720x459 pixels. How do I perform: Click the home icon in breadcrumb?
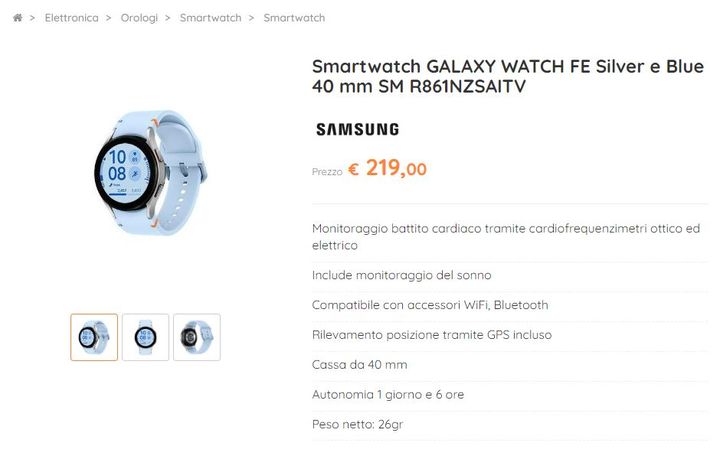click(x=17, y=18)
